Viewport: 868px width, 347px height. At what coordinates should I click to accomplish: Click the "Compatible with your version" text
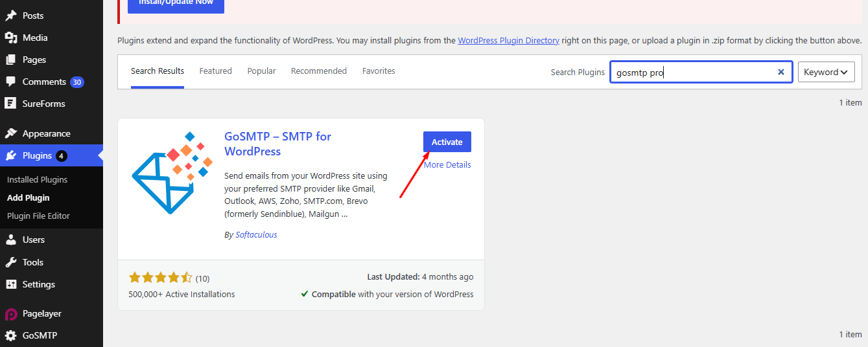393,295
